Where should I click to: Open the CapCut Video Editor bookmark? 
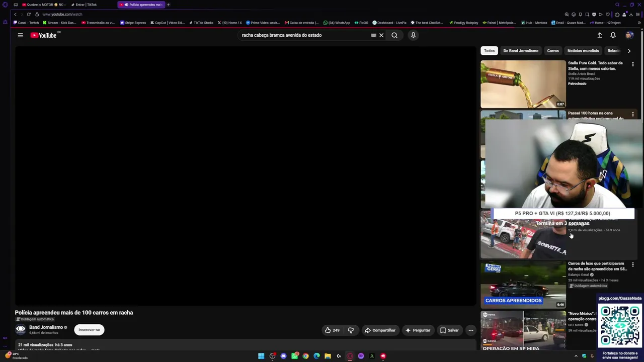(168, 23)
